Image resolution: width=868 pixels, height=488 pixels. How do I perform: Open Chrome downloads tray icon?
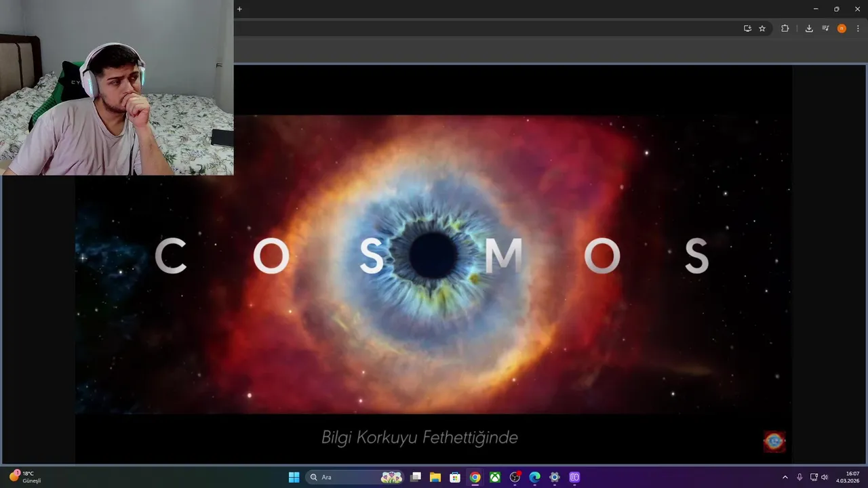809,28
